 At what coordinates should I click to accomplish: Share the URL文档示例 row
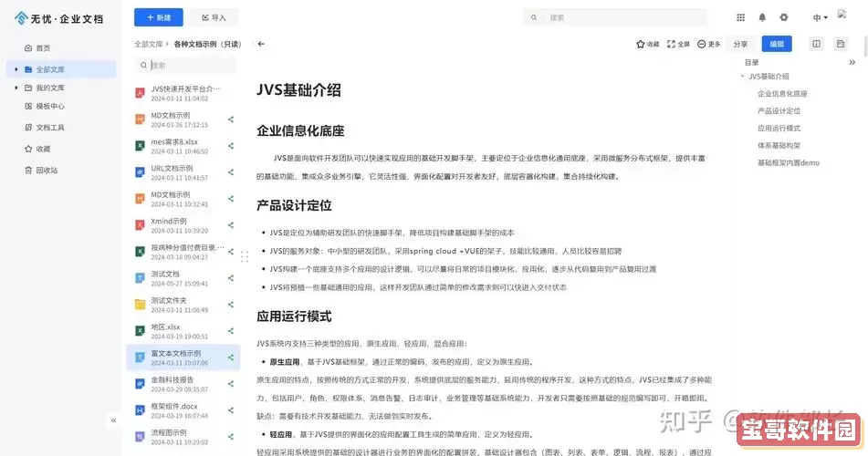[231, 172]
